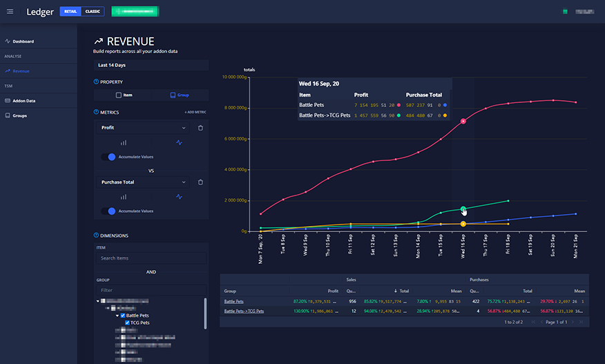Click the '422' purchases quantity cell
The height and width of the screenshot is (364, 605).
476,301
